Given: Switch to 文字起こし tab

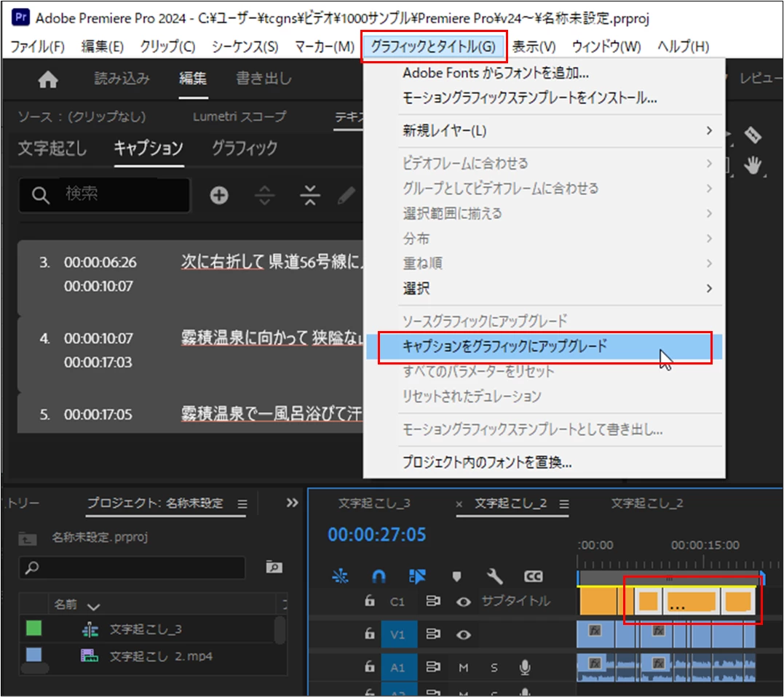Looking at the screenshot, I should click(x=52, y=148).
